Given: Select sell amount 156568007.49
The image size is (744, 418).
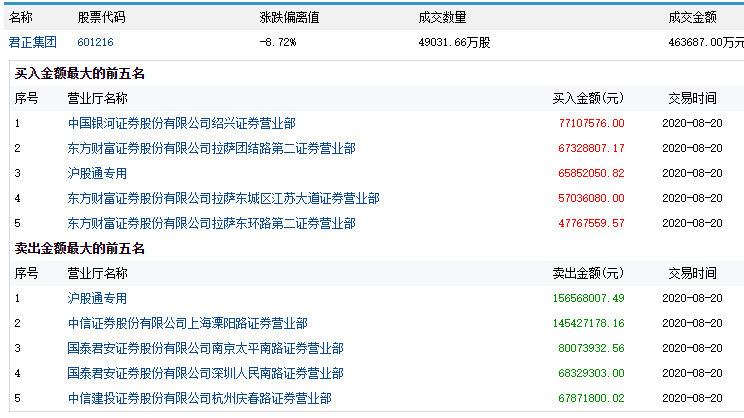Looking at the screenshot, I should point(588,298).
